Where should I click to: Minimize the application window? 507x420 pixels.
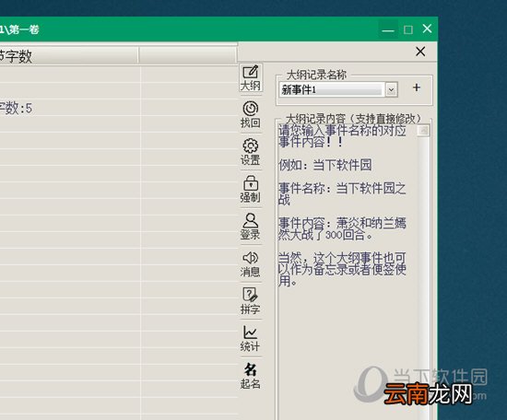pyautogui.click(x=388, y=29)
